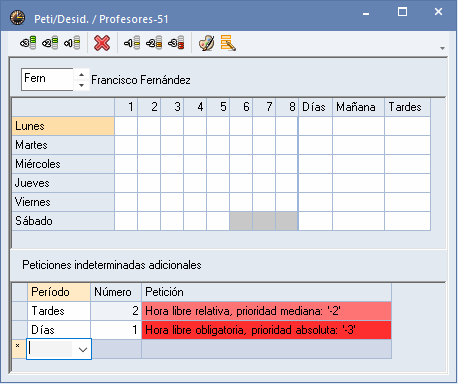Select Martes period 3 cell
The width and height of the screenshot is (458, 384).
coord(172,145)
